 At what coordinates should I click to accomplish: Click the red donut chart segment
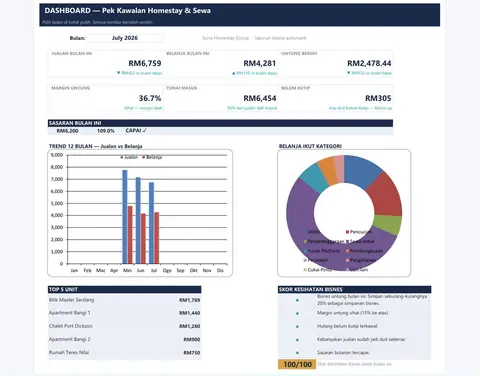(x=386, y=195)
